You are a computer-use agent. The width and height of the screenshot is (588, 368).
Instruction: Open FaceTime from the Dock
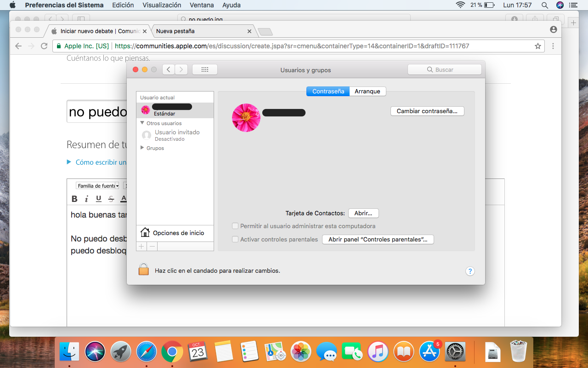pos(352,352)
